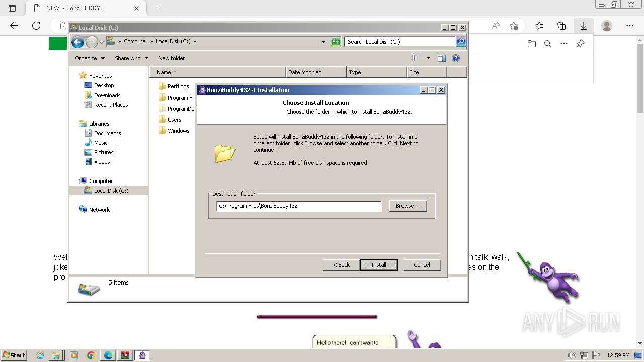Open the Favorites list icon
The height and width of the screenshot is (362, 644).
539,26
